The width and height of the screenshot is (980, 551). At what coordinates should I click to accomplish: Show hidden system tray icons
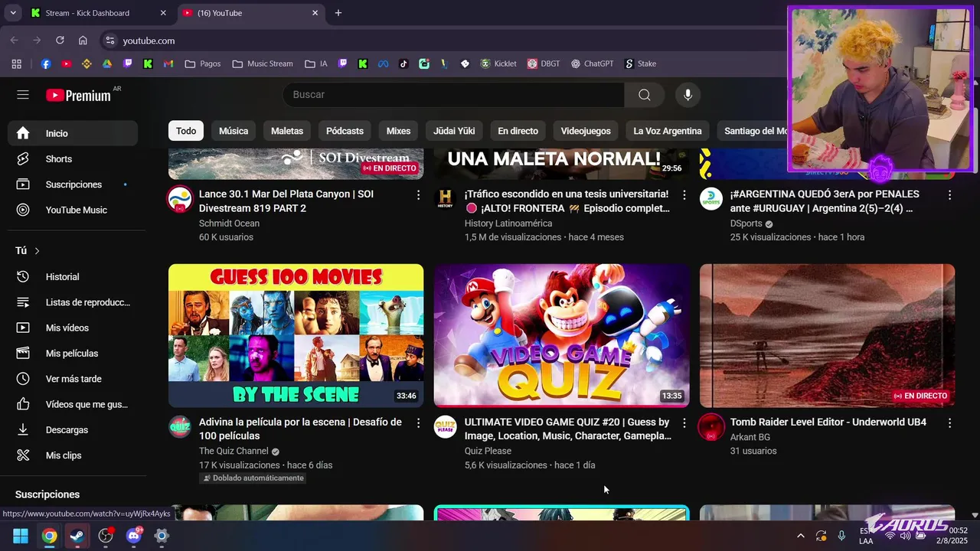tap(800, 536)
